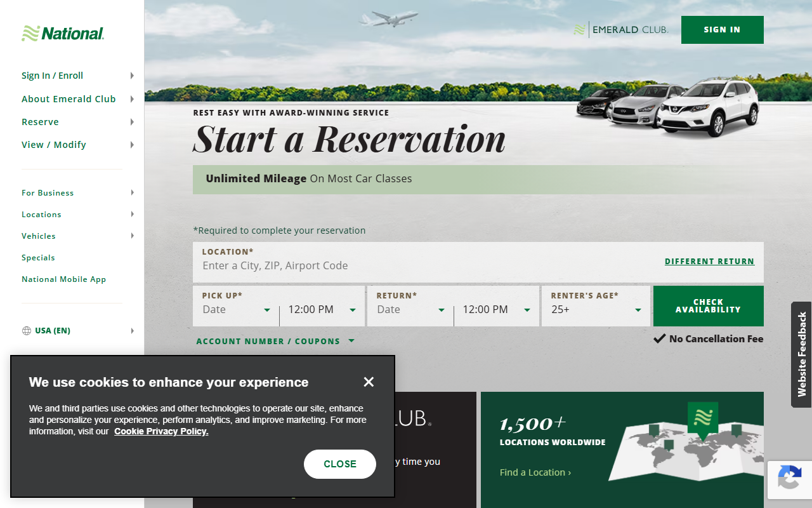Viewport: 812px width, 508px height.
Task: Expand Account Number / Coupons section
Action: 275,342
